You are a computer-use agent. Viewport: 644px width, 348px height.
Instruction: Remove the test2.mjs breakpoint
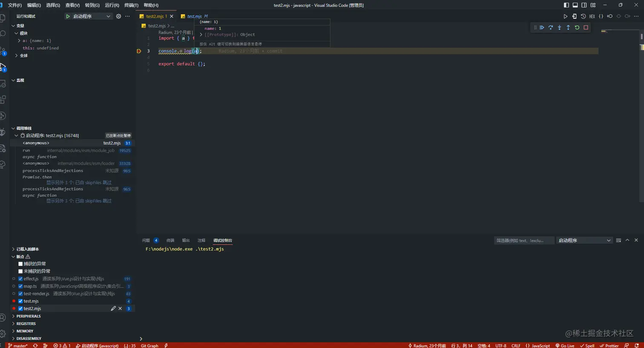[120, 308]
